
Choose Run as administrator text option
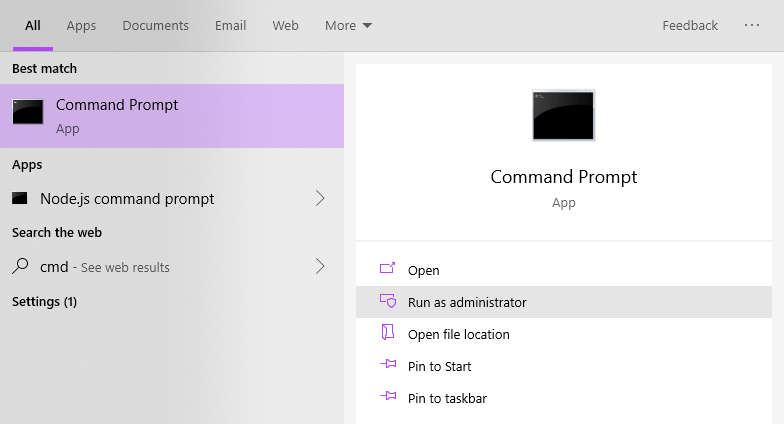tap(467, 302)
